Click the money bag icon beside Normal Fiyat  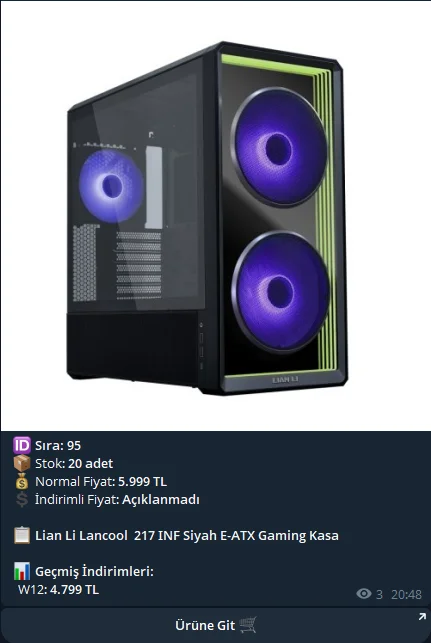[x=22, y=481]
